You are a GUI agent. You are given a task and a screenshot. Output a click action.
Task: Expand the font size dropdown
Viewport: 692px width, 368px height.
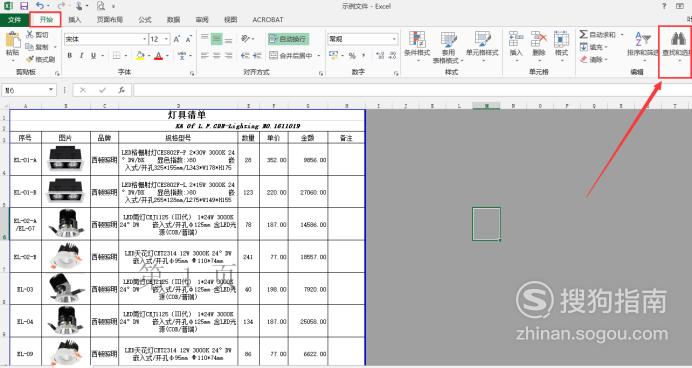point(159,39)
